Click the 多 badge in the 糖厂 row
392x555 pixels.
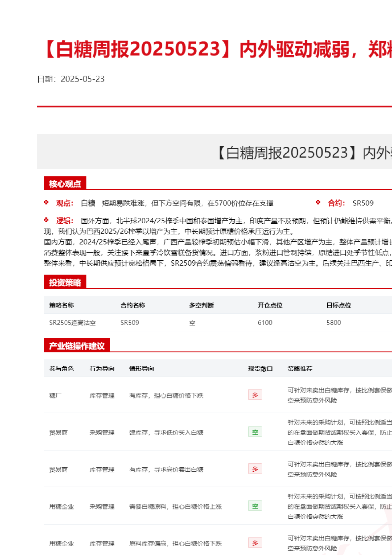coord(255,395)
